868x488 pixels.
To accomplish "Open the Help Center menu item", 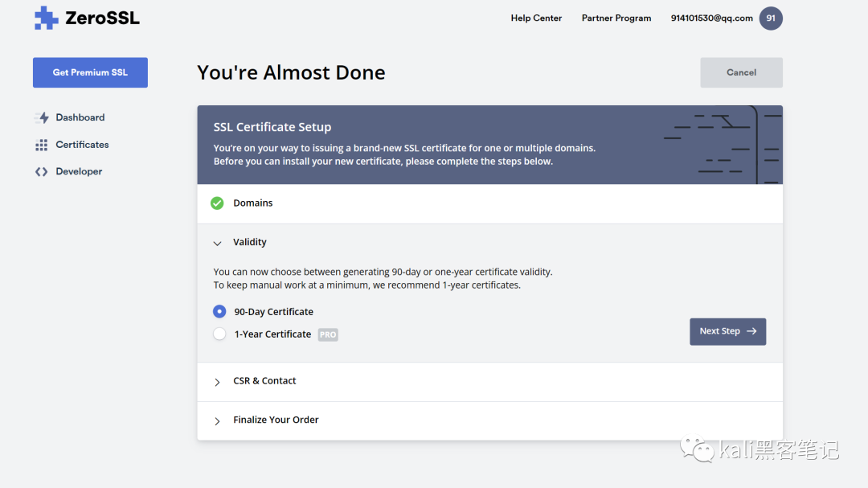I will (x=536, y=18).
